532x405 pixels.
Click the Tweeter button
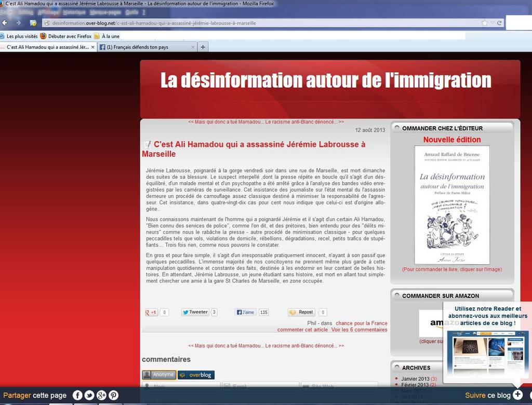(x=195, y=312)
